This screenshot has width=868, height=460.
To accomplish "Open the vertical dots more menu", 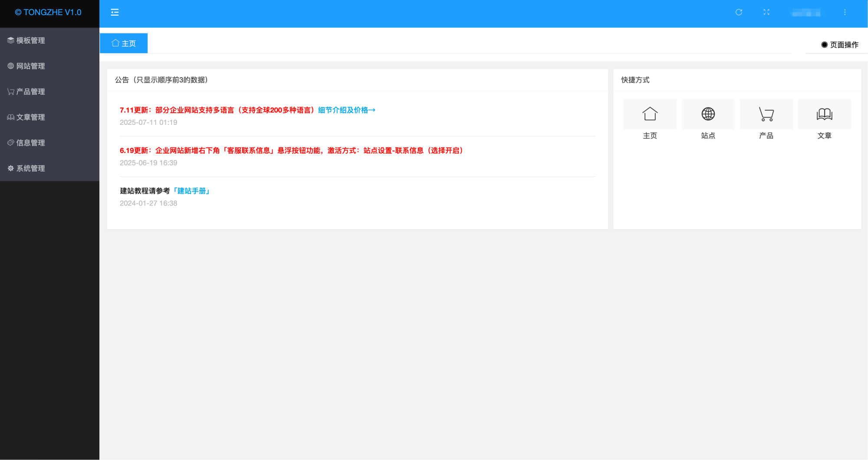I will (845, 12).
